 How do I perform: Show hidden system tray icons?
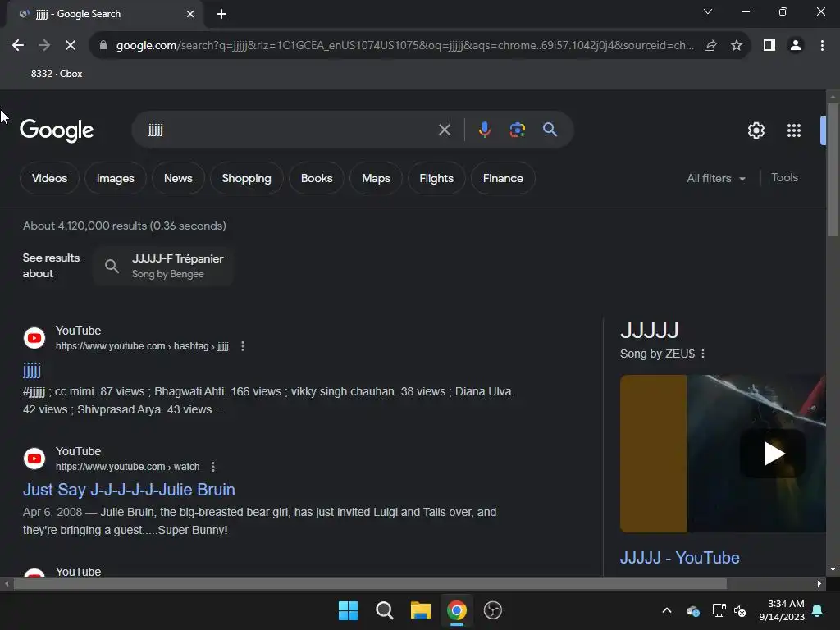[x=667, y=610]
